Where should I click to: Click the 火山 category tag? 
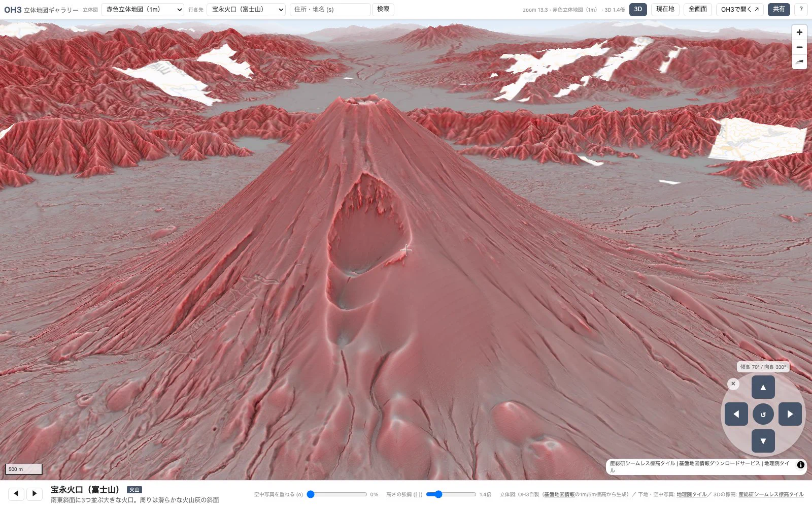click(134, 490)
